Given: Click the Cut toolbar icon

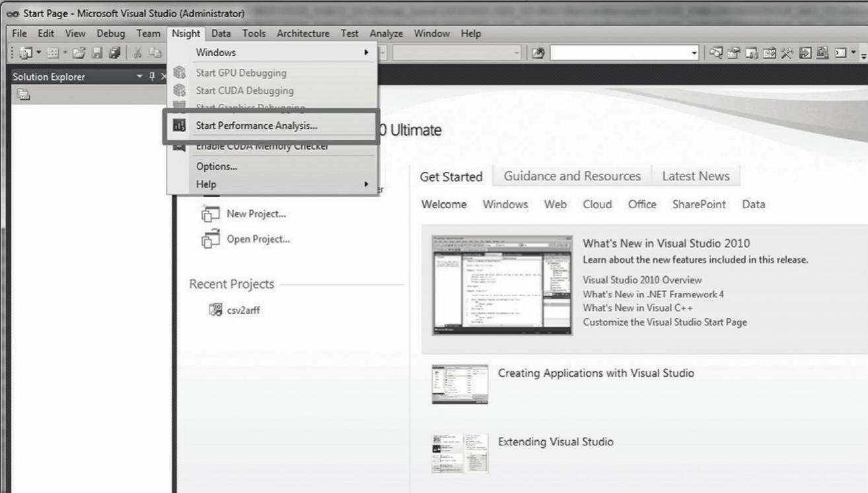Looking at the screenshot, I should tap(138, 53).
